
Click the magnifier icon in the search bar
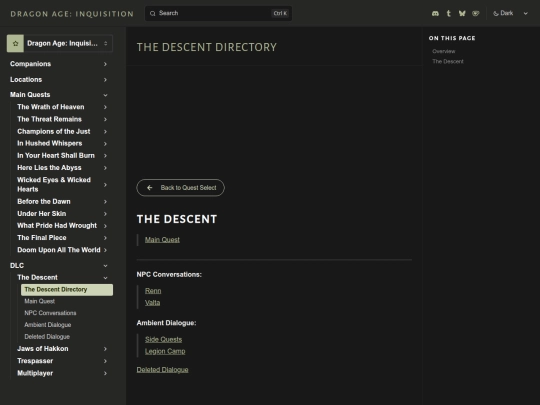[x=153, y=13]
